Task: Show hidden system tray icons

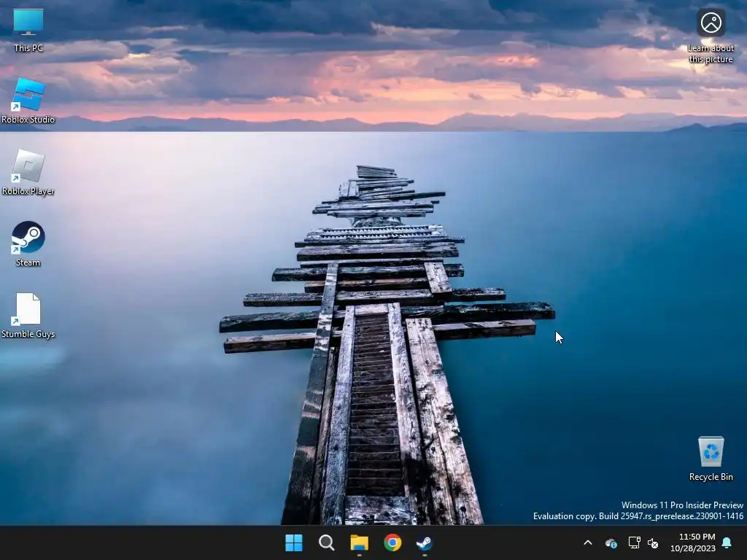Action: click(x=588, y=542)
